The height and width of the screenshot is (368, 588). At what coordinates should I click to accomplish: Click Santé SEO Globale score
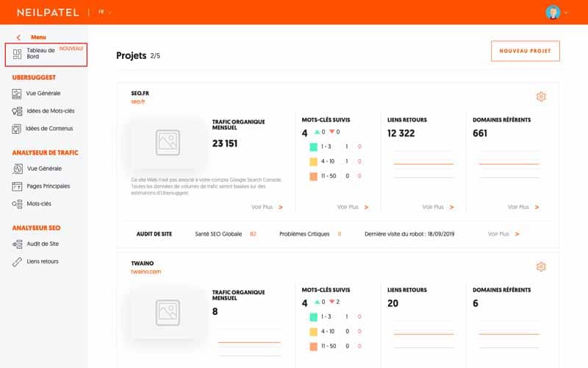[x=253, y=234]
